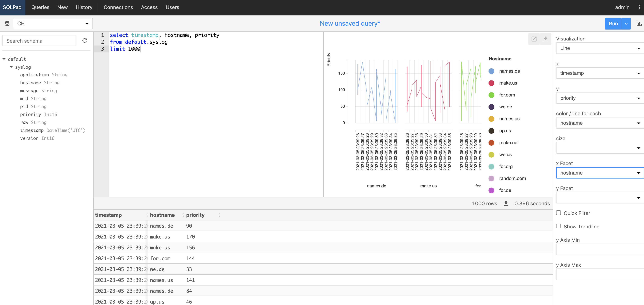Image resolution: width=644 pixels, height=305 pixels.
Task: Refresh the schema list
Action: point(84,40)
